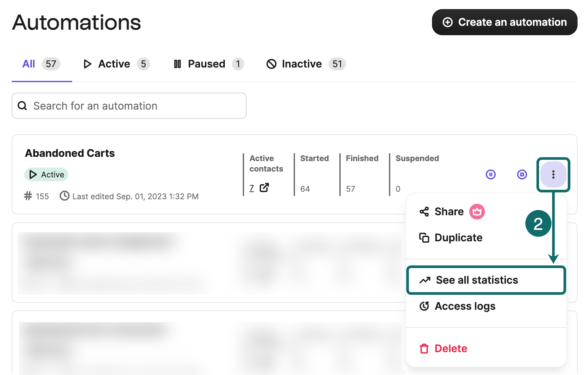Image resolution: width=588 pixels, height=375 pixels.
Task: Open active contacts in new window
Action: [x=265, y=187]
